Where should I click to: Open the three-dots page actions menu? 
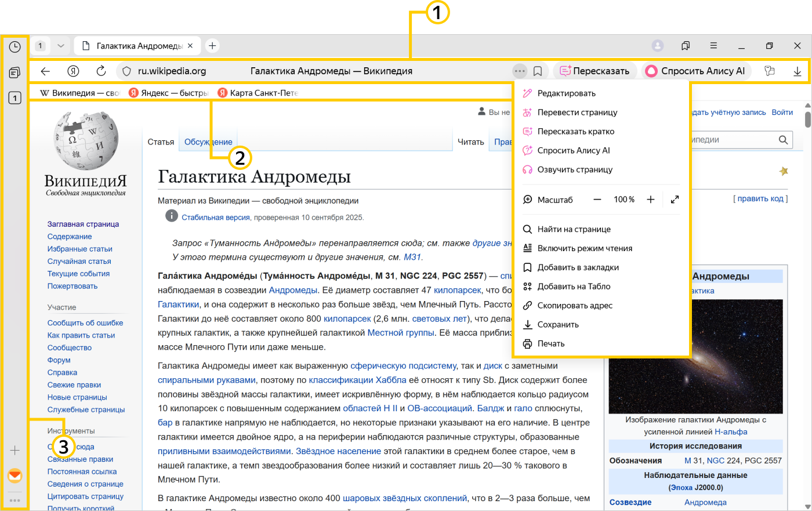[x=520, y=71]
